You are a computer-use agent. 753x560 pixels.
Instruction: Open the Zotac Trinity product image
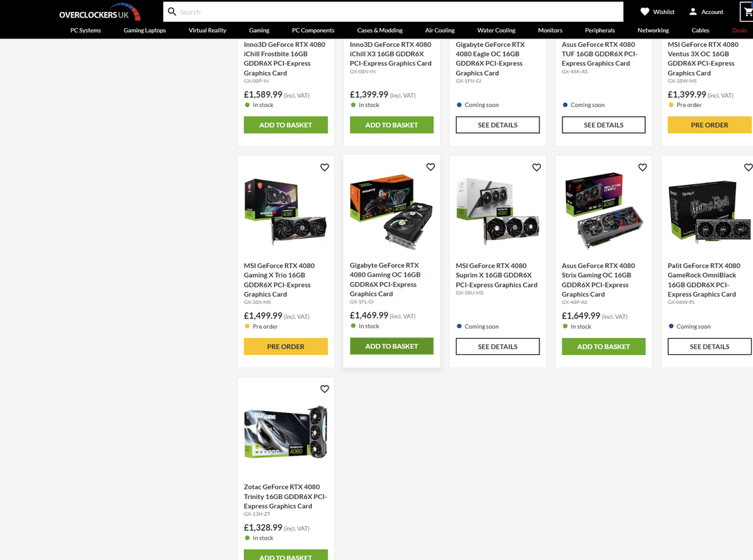coord(286,433)
